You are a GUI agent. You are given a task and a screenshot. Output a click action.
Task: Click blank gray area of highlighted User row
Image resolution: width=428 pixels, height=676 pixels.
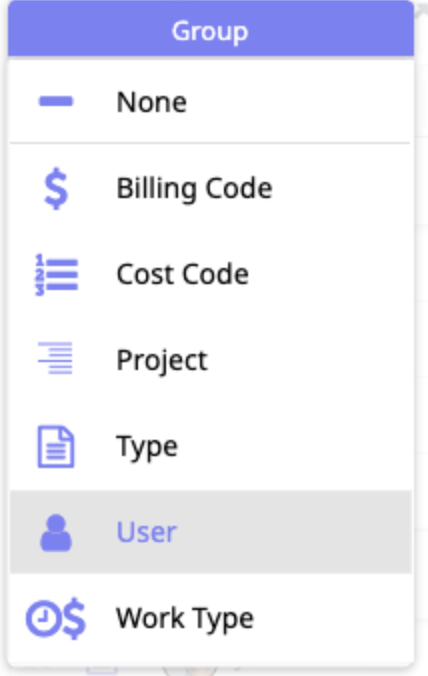(293, 532)
